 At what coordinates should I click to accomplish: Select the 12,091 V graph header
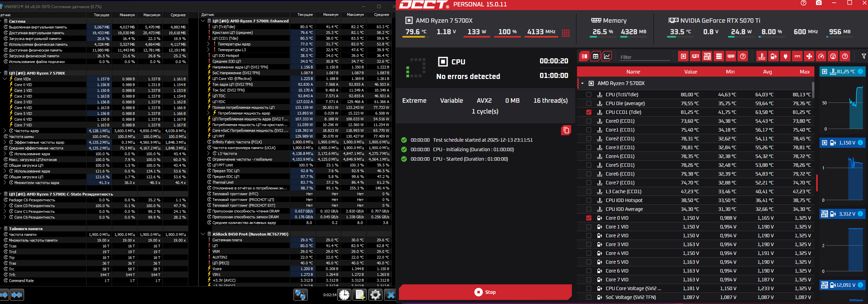[842, 285]
